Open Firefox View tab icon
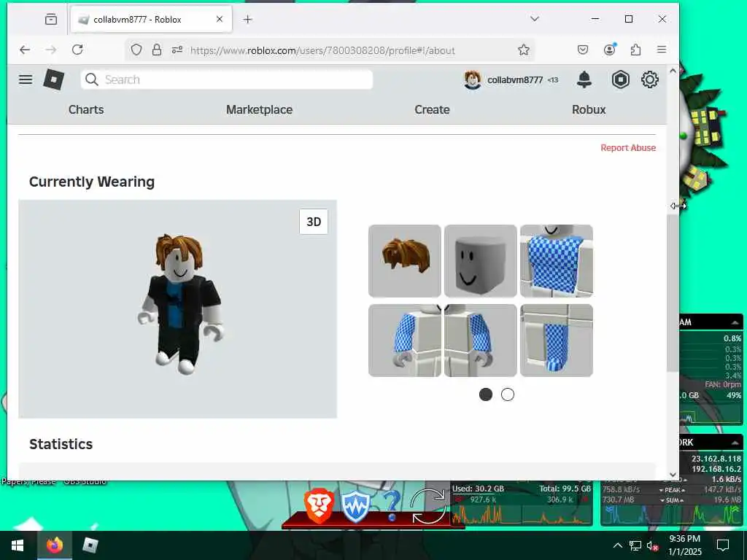The image size is (747, 560). 51,20
